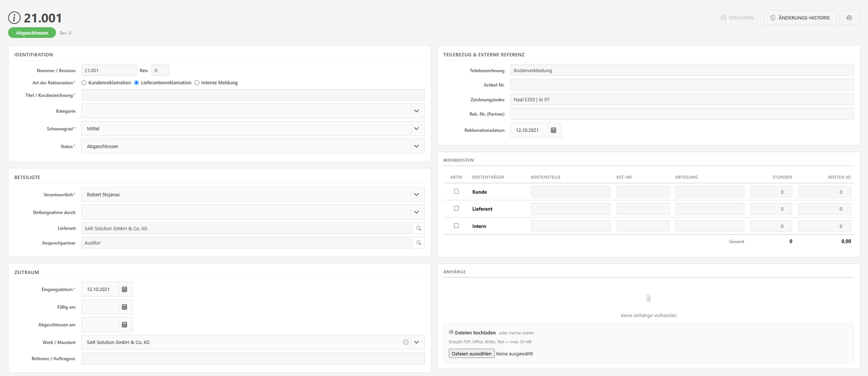Click the Artikel-Nr. field
Viewport: 868px width, 376px height.
pos(682,85)
